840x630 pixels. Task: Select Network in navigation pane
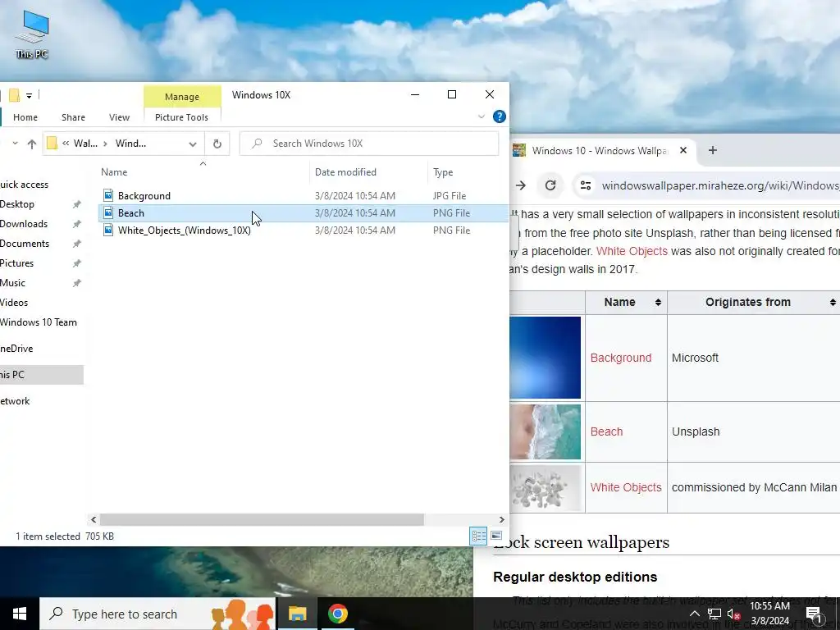(x=15, y=401)
